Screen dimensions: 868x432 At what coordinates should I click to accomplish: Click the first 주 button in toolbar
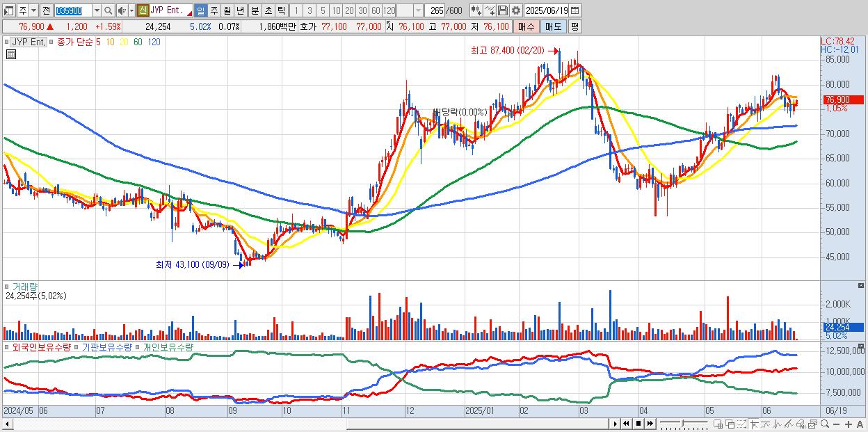pyautogui.click(x=22, y=10)
